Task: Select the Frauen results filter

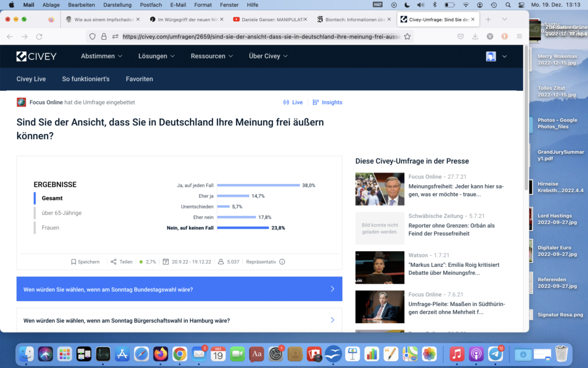Action: point(51,228)
